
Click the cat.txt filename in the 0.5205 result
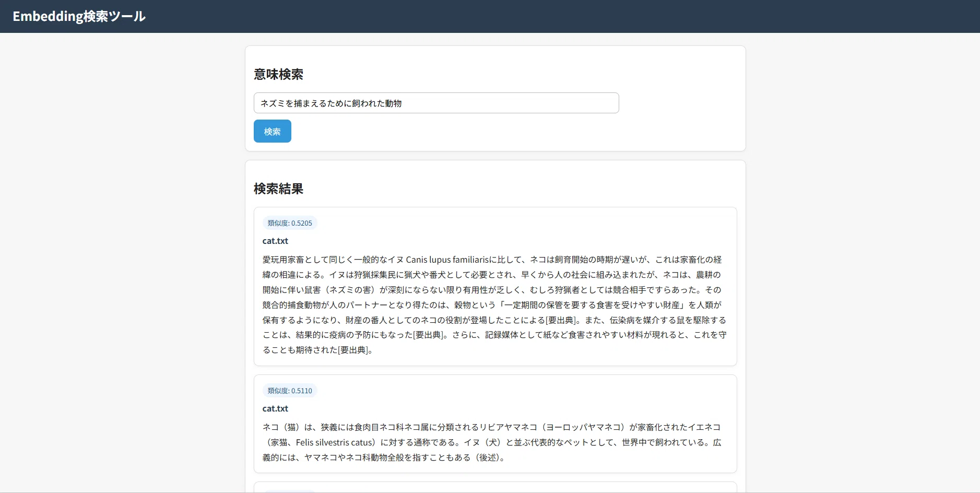click(x=275, y=241)
